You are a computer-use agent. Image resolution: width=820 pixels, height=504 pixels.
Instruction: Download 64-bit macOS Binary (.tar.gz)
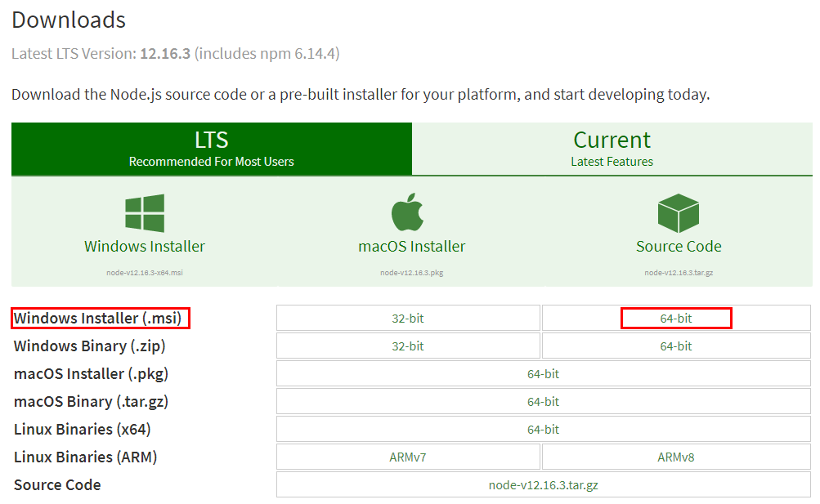(x=544, y=401)
